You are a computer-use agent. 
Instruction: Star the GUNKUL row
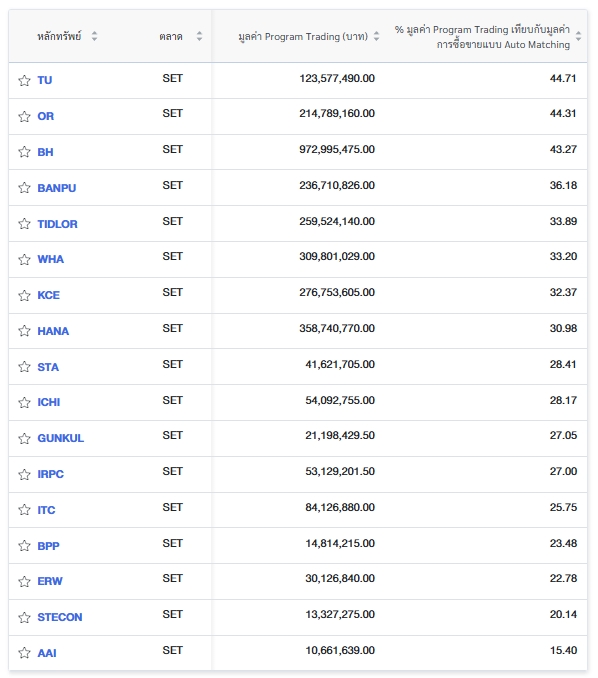(x=24, y=438)
